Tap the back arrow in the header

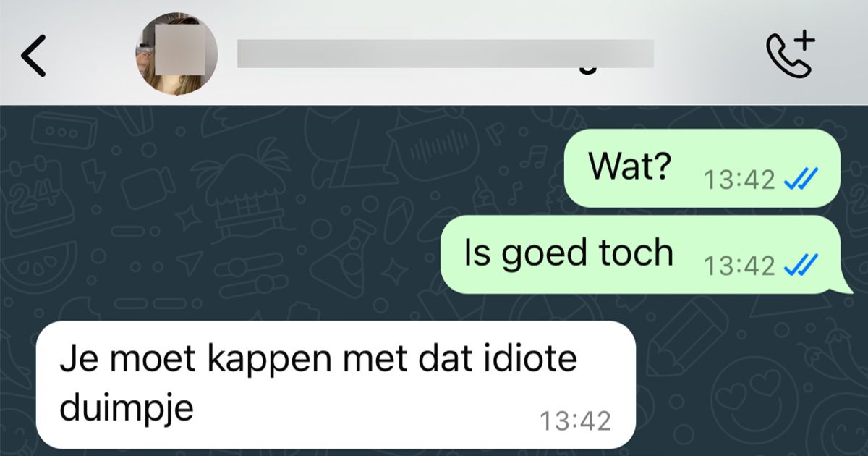(x=33, y=55)
